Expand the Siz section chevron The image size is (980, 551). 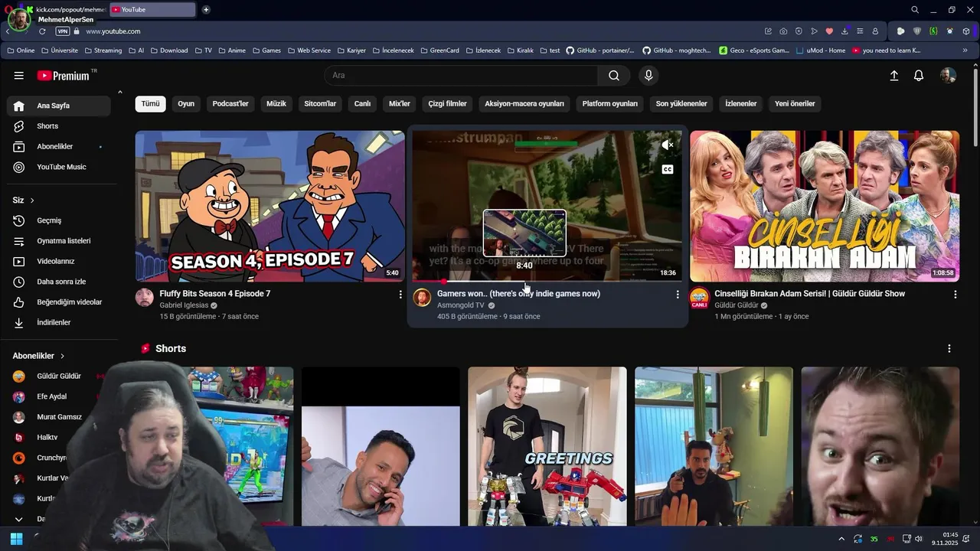pos(32,201)
